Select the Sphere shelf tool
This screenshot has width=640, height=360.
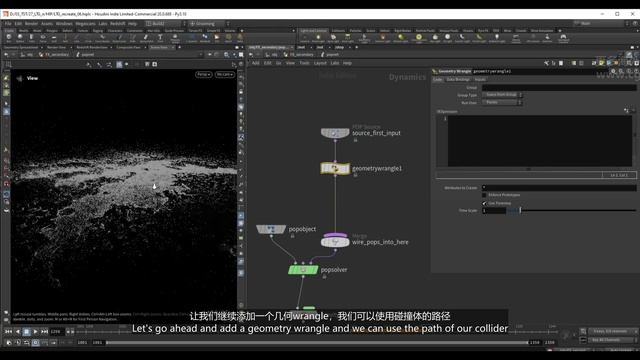pos(20,38)
